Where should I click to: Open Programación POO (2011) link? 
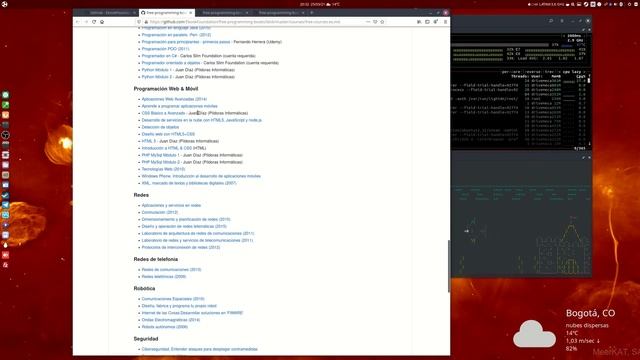(165, 49)
